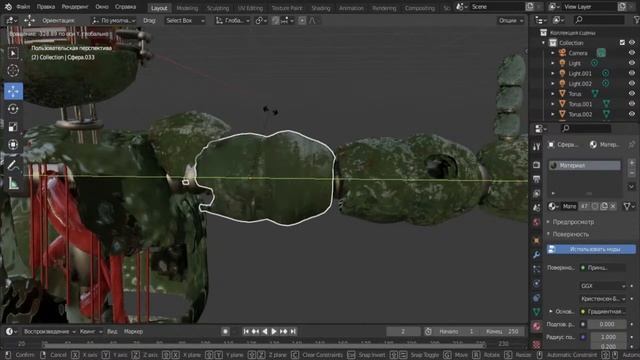
Task: Open the Scene properties tab icon
Action: [537, 208]
